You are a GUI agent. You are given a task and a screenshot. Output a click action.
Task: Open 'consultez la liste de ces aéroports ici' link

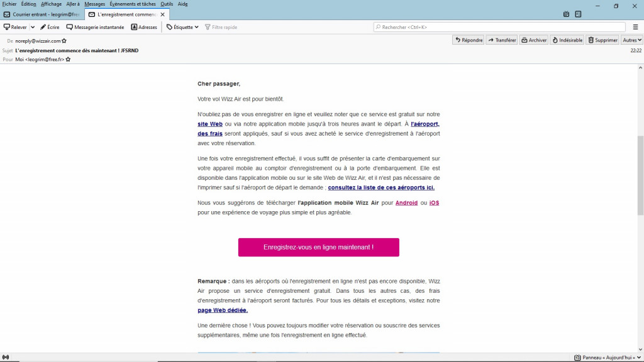381,187
